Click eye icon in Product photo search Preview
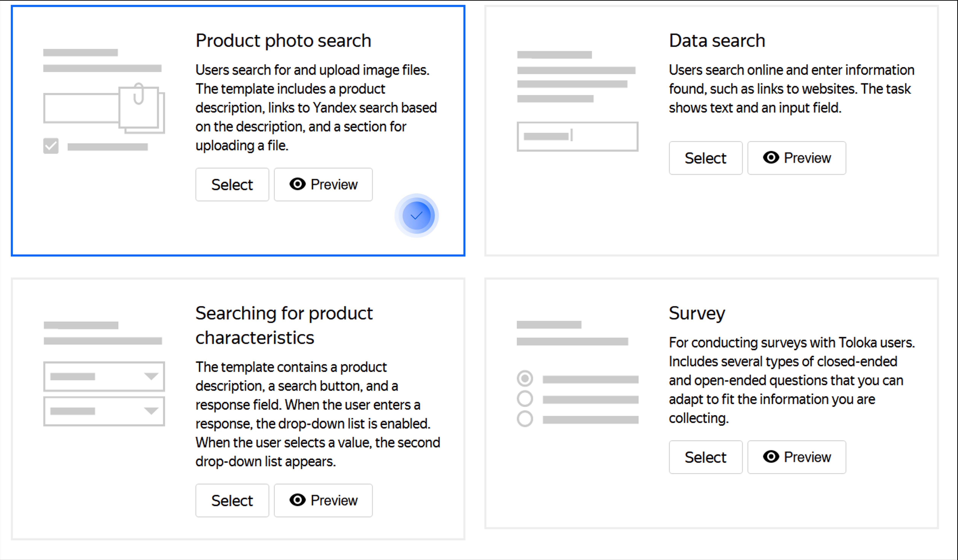The width and height of the screenshot is (958, 560). coord(297,184)
